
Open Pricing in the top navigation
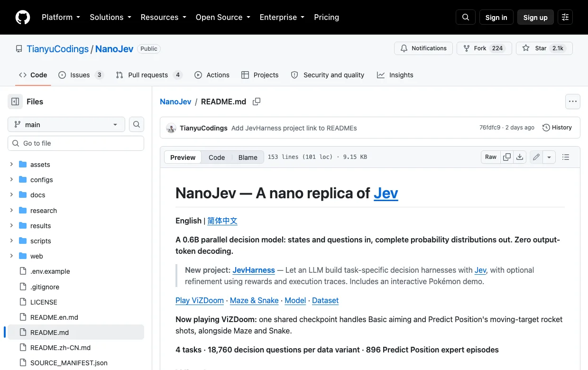(327, 17)
